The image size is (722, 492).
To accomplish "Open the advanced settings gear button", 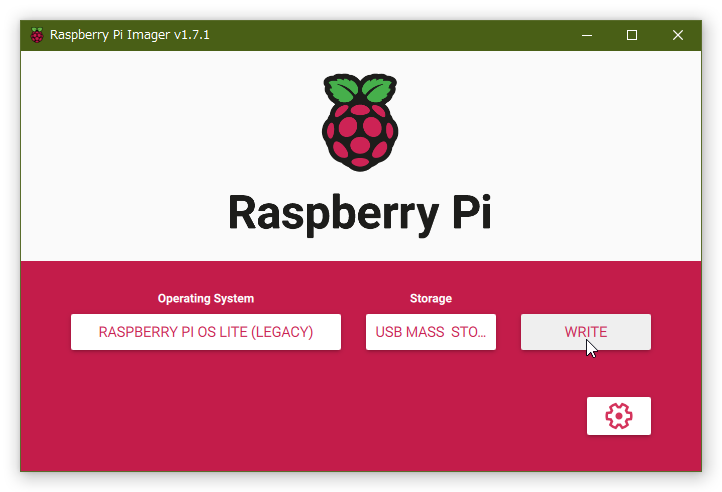I will pos(618,416).
